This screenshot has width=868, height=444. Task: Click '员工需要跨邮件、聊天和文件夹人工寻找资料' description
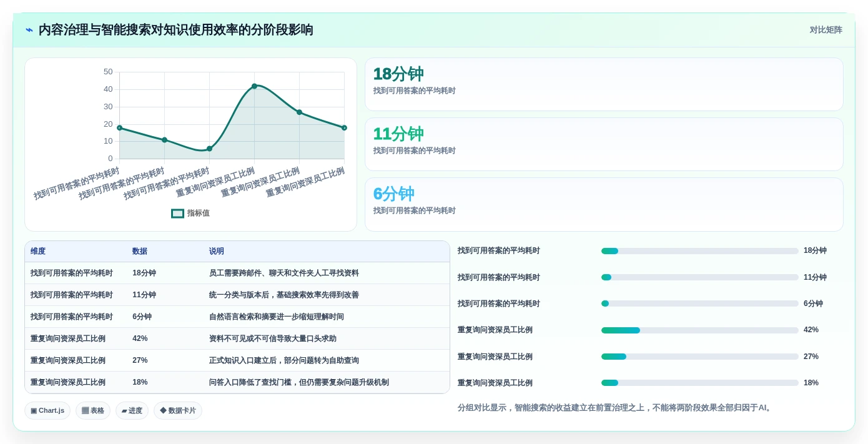click(x=284, y=273)
